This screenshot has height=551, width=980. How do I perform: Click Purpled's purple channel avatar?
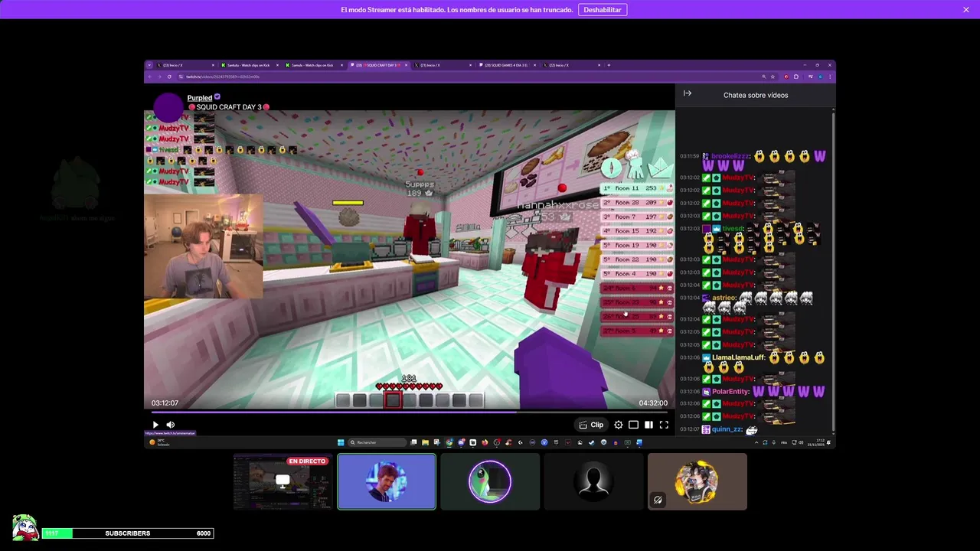pyautogui.click(x=168, y=108)
